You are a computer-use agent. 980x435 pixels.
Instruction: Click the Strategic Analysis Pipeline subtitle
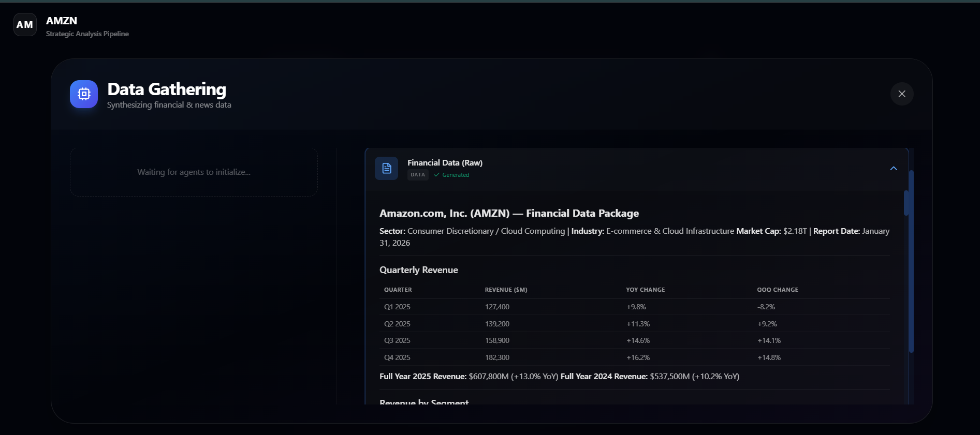coord(87,34)
